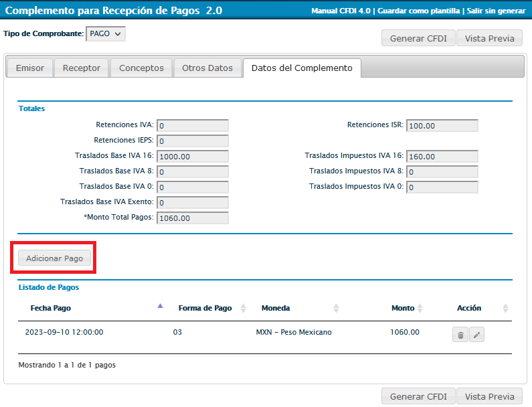Image resolution: width=532 pixels, height=407 pixels.
Task: Open the bottom Vista Previa button
Action: click(x=489, y=396)
